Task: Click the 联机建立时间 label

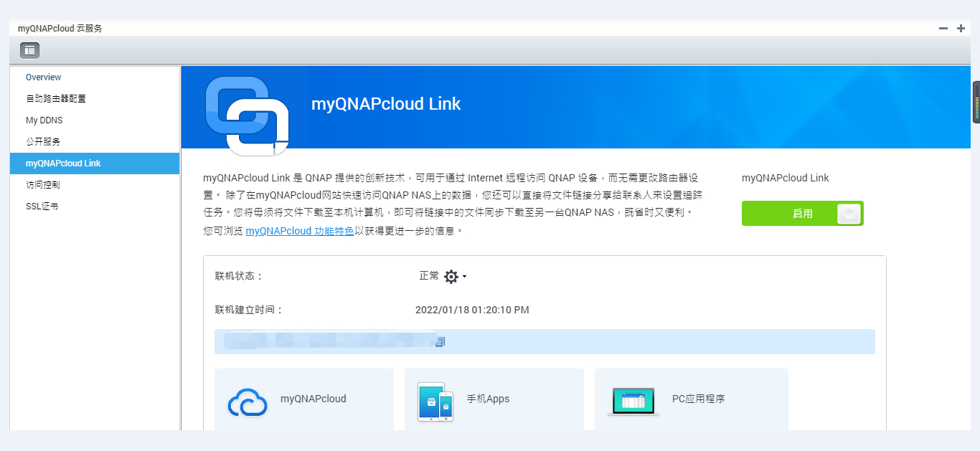Action: 249,310
